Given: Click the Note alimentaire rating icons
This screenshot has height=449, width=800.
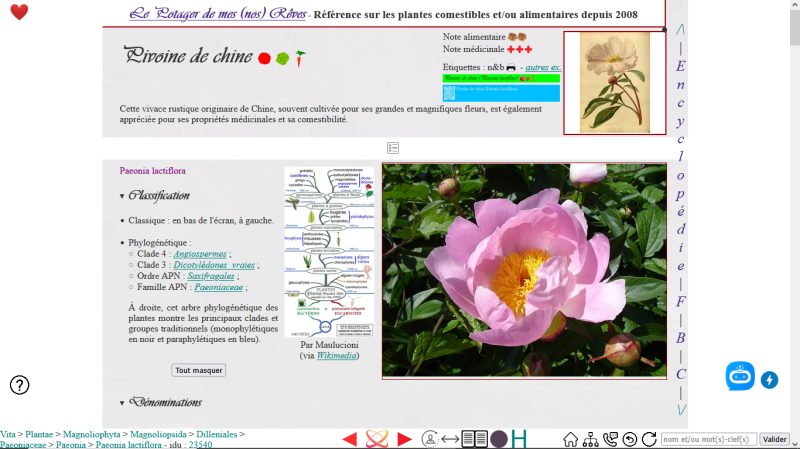Looking at the screenshot, I should (517, 37).
